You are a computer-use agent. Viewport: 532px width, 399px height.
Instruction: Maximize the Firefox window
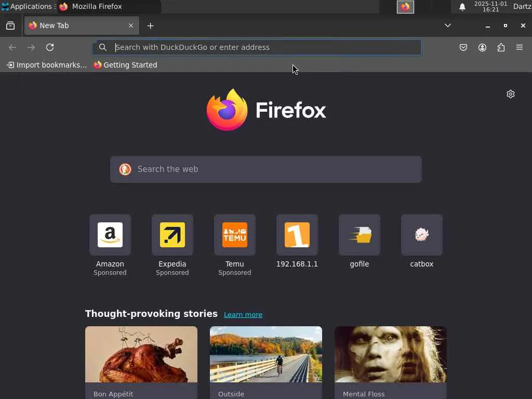[505, 25]
